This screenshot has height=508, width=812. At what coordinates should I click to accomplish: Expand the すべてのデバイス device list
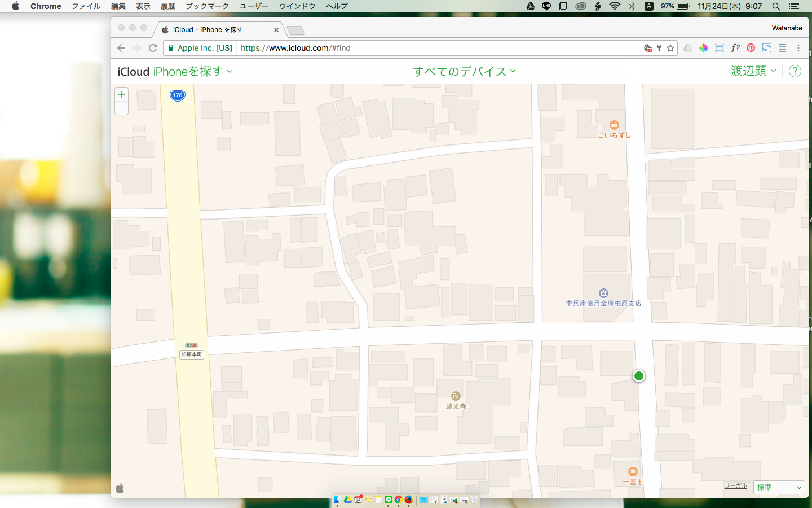pyautogui.click(x=464, y=71)
